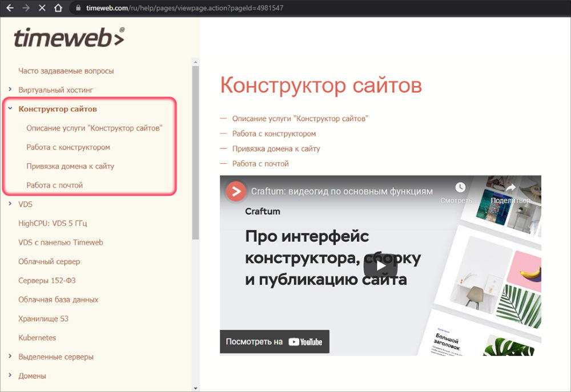Open 'Часто задаваемые вопросы' in sidebar

[x=66, y=71]
